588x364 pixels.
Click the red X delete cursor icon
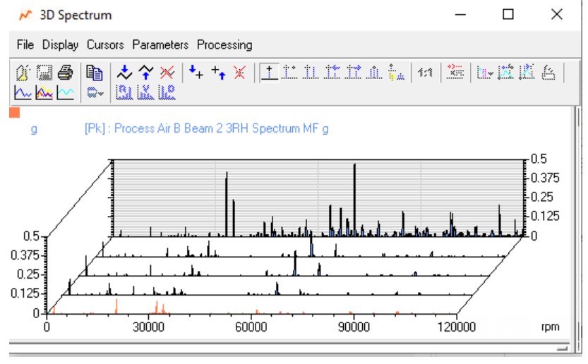click(239, 72)
